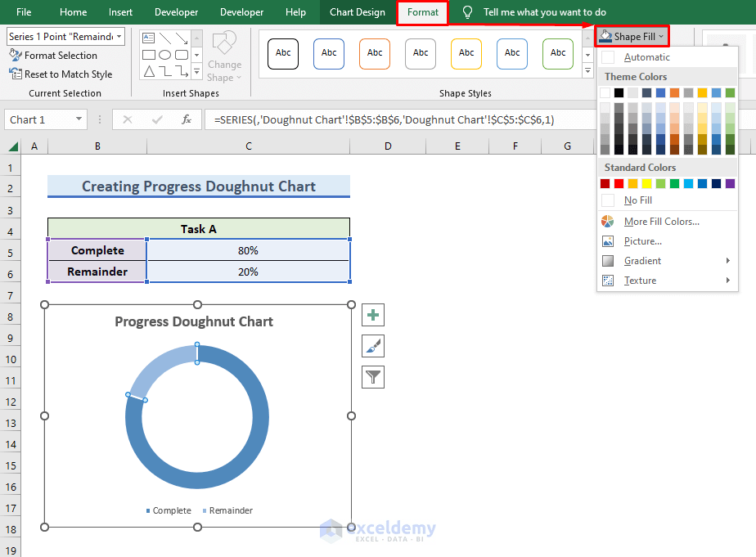Expand the Gradient submenu in Shape Fill

tap(641, 260)
